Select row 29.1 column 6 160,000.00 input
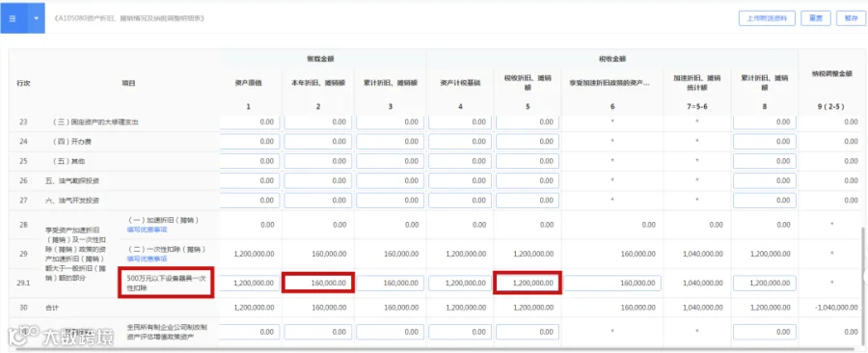This screenshot has height=353, width=868. tap(612, 283)
